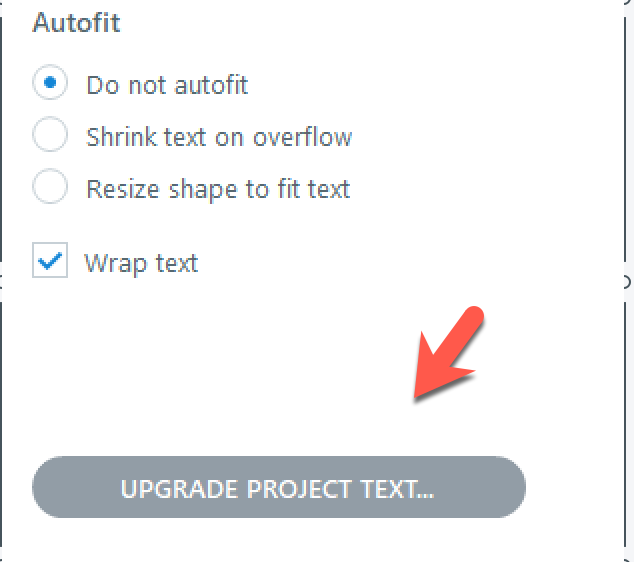Image resolution: width=634 pixels, height=562 pixels.
Task: Click the "Wrap text" label text
Action: (x=141, y=263)
